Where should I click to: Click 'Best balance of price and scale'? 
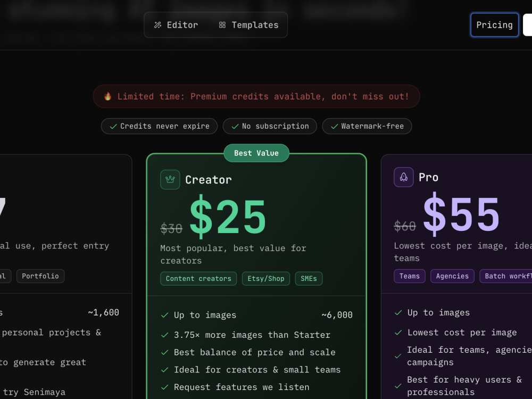click(x=255, y=353)
